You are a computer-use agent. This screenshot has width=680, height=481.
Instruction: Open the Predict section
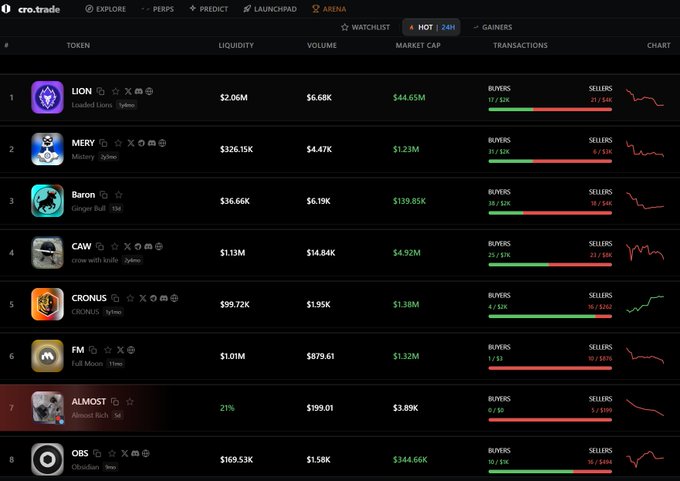pyautogui.click(x=209, y=9)
